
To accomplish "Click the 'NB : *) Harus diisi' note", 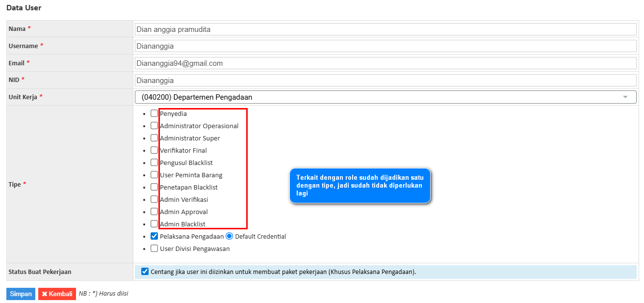I will pos(103,294).
